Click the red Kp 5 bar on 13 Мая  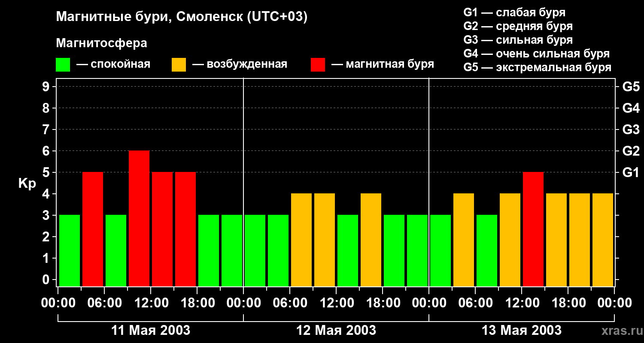[533, 229]
